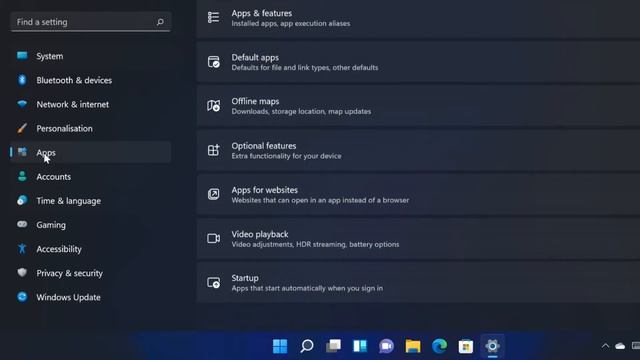640x360 pixels.
Task: Click text 'Downloads, storage location, map updates'
Action: tap(301, 111)
